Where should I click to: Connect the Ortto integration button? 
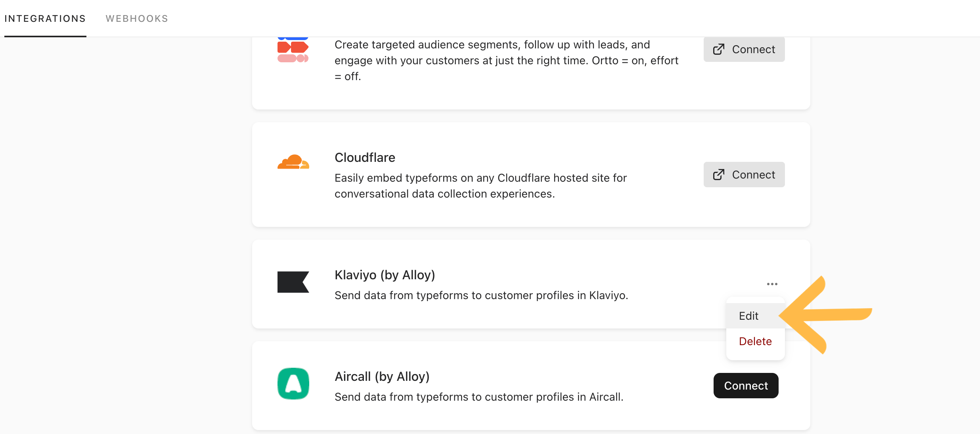point(744,49)
